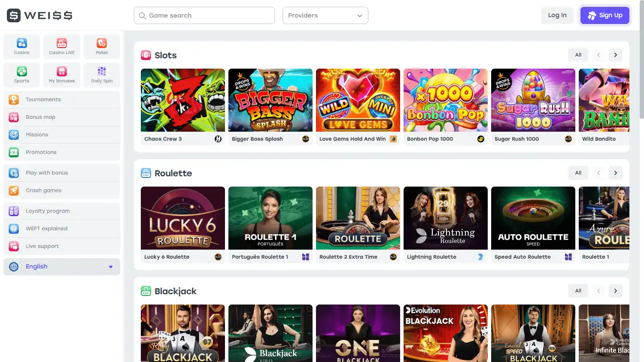This screenshot has width=644, height=362.
Task: Show previous Roulette games with left arrow
Action: point(598,173)
